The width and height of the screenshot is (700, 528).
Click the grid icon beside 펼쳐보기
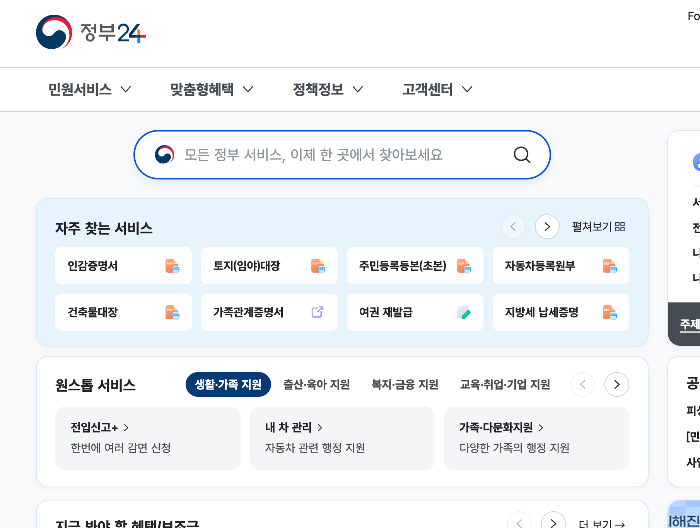click(x=620, y=227)
